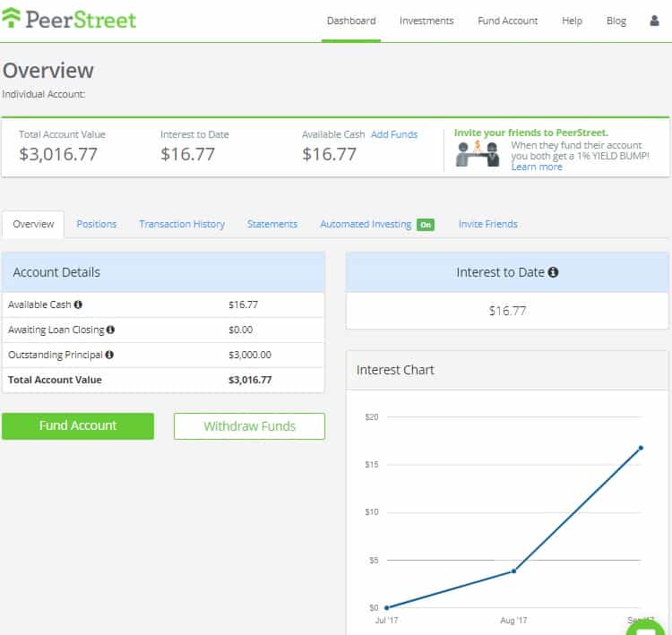Toggle the Automated Investing On badge
Screen dimensions: 672x635
[x=426, y=225]
